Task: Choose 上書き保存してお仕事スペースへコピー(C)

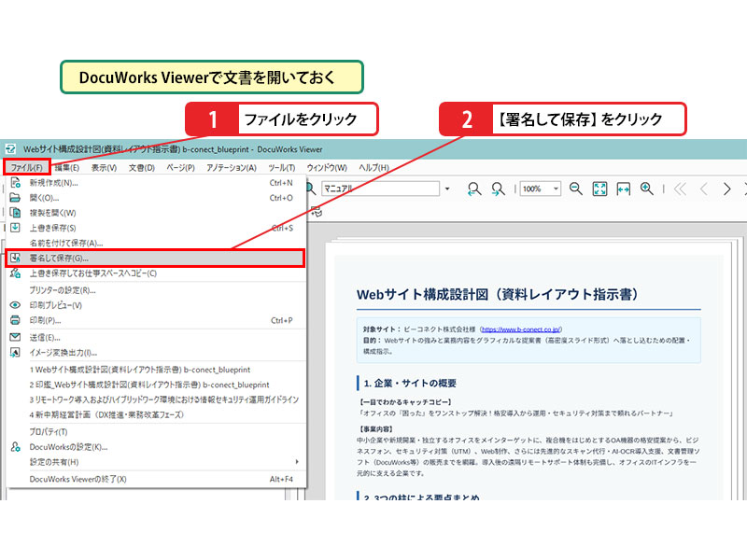Action: point(155,273)
